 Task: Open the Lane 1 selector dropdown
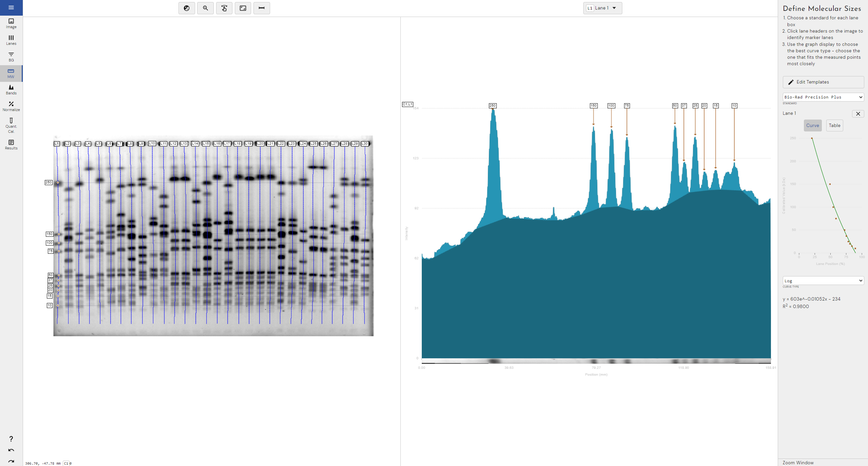(603, 8)
